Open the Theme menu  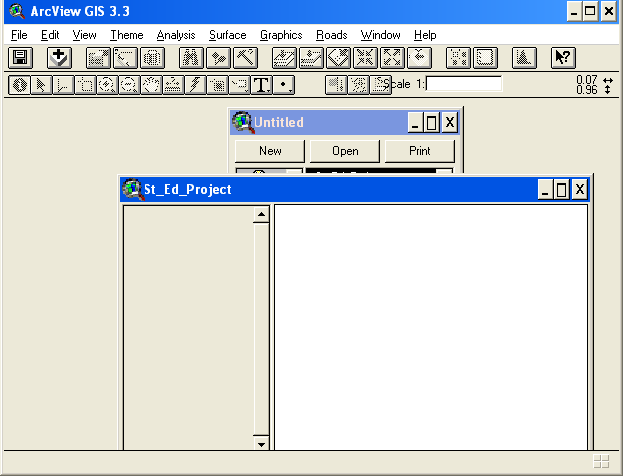(x=126, y=35)
